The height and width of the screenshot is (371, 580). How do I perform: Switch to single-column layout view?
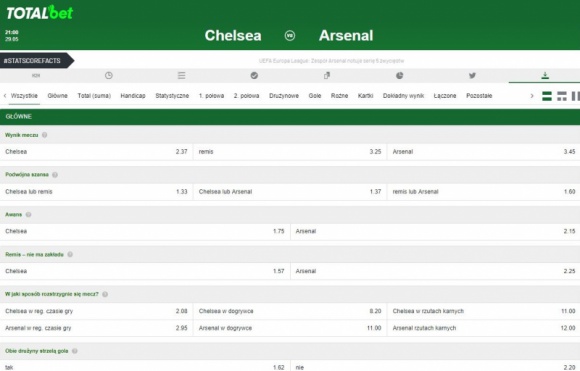point(547,96)
